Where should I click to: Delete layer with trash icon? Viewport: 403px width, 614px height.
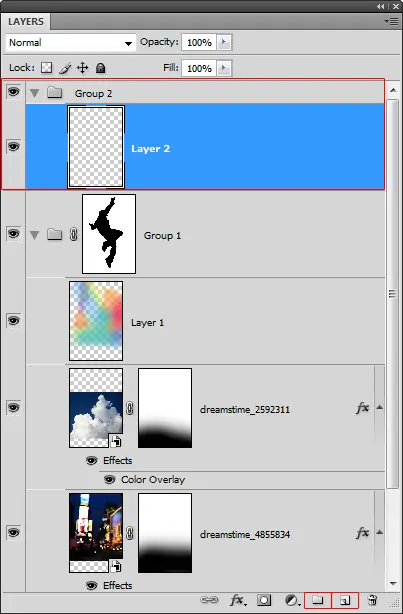(x=372, y=600)
